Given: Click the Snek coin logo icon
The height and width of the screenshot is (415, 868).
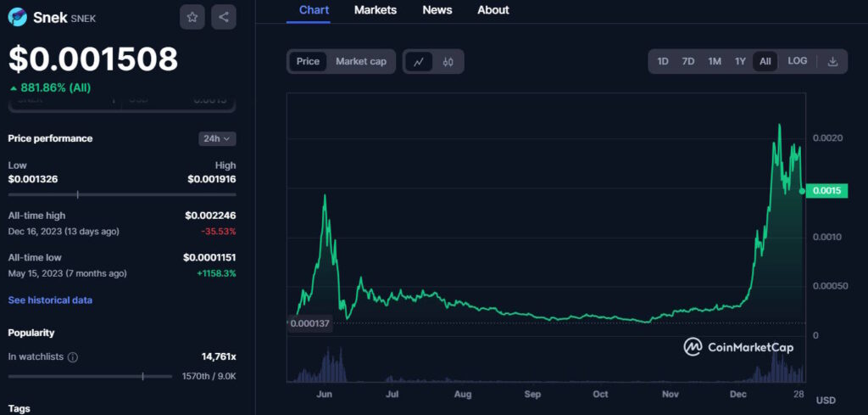Looking at the screenshot, I should coord(17,17).
